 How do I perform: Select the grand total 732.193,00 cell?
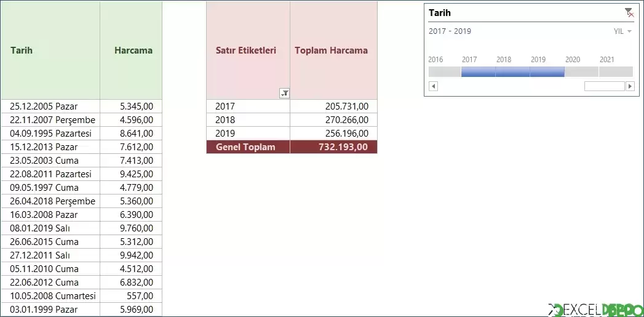click(333, 147)
